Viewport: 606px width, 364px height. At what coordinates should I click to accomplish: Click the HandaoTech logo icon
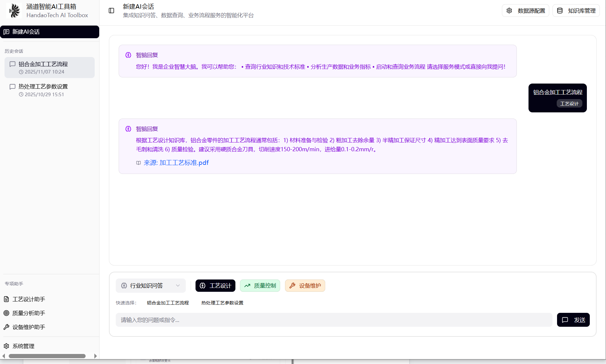[x=14, y=11]
